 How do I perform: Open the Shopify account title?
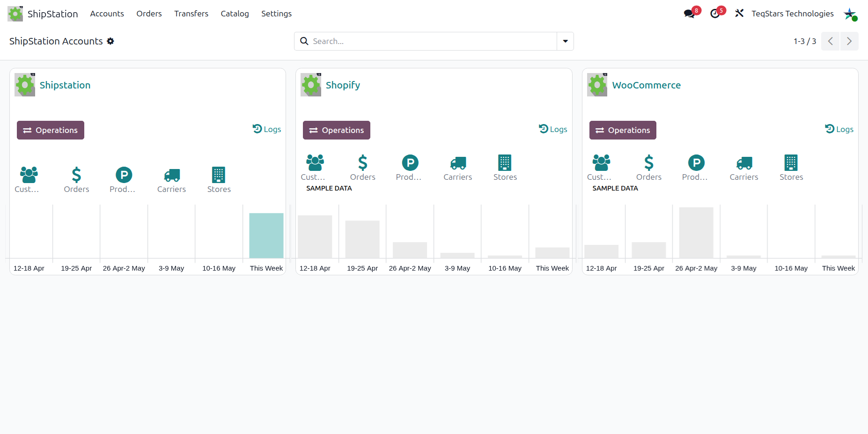343,85
